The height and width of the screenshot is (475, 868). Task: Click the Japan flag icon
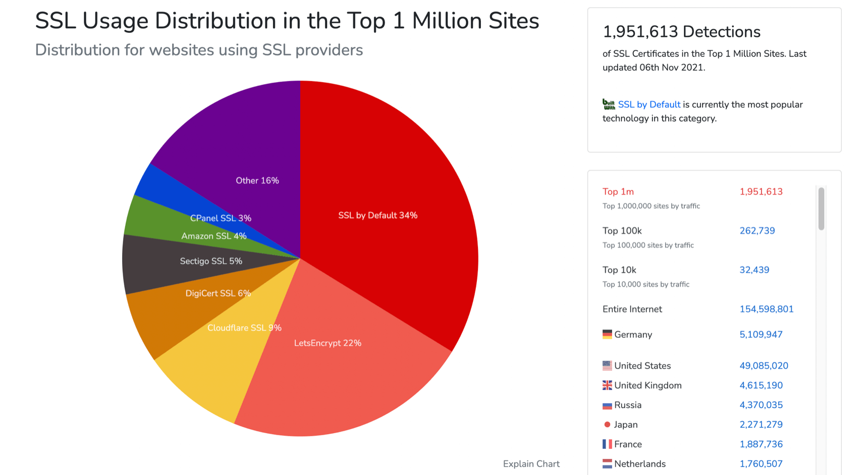click(x=607, y=425)
